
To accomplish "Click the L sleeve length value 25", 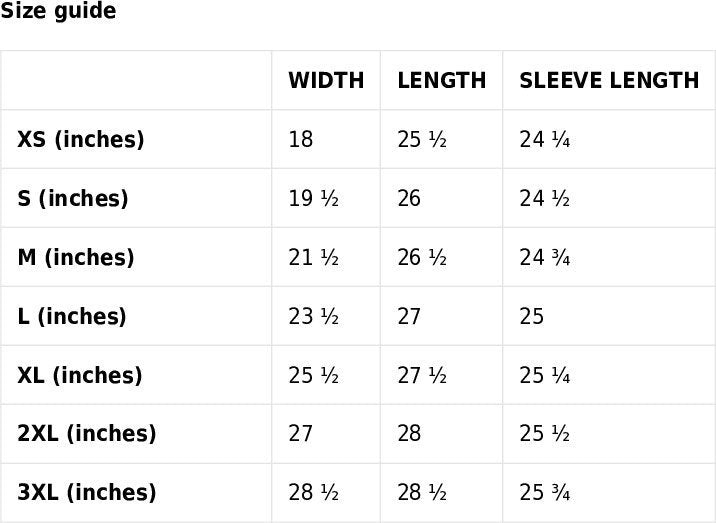I will 532,317.
